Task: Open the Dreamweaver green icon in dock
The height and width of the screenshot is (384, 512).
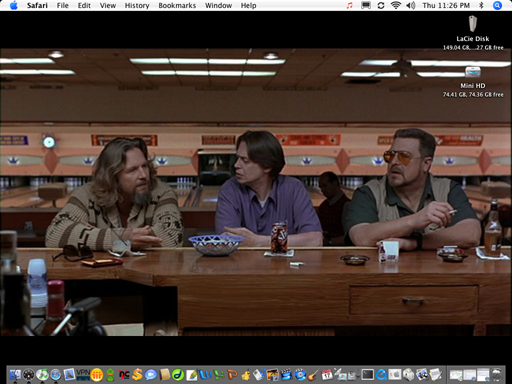Action: point(178,375)
